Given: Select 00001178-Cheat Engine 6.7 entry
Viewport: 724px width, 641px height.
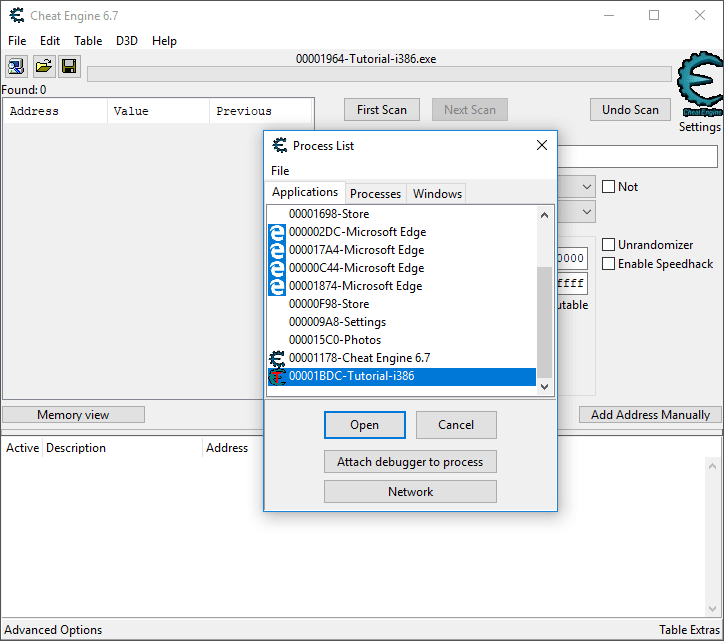Looking at the screenshot, I should point(402,358).
